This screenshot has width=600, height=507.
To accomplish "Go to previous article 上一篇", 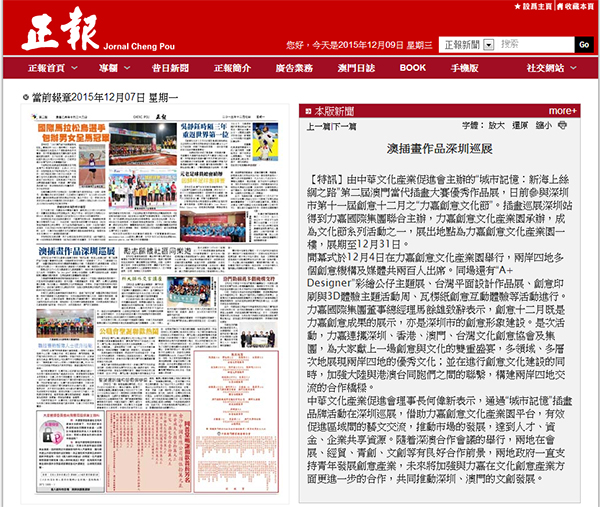I will (318, 126).
